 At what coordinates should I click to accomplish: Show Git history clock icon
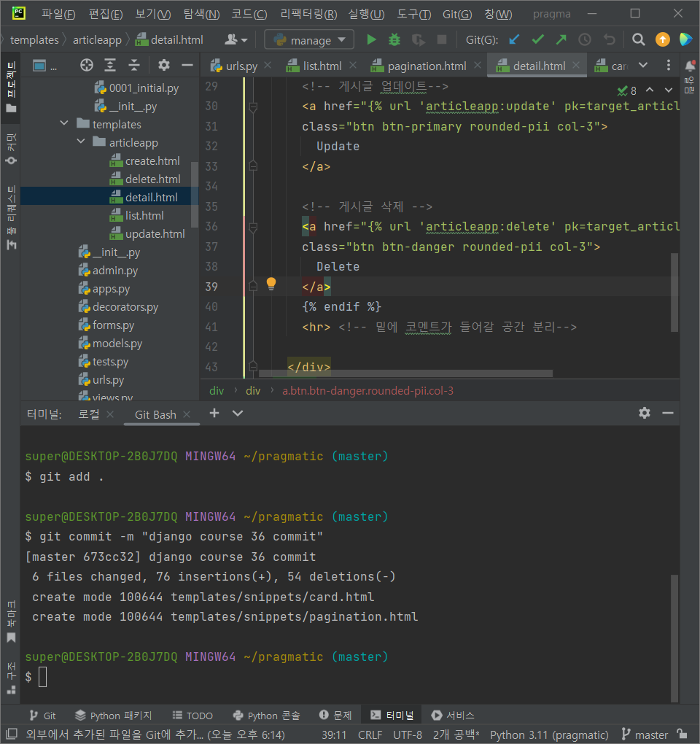click(585, 40)
